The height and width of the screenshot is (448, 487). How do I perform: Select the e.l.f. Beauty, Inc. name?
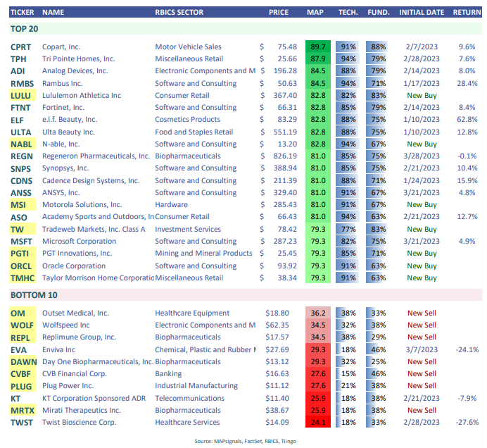click(x=70, y=119)
